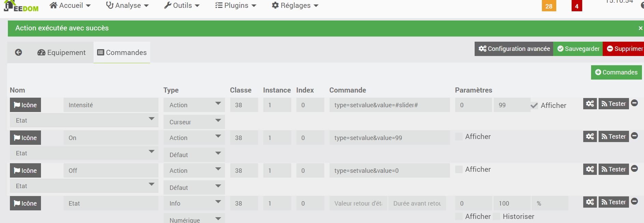This screenshot has height=223, width=644.
Task: Expand the Curseur subtype dropdown
Action: click(194, 122)
